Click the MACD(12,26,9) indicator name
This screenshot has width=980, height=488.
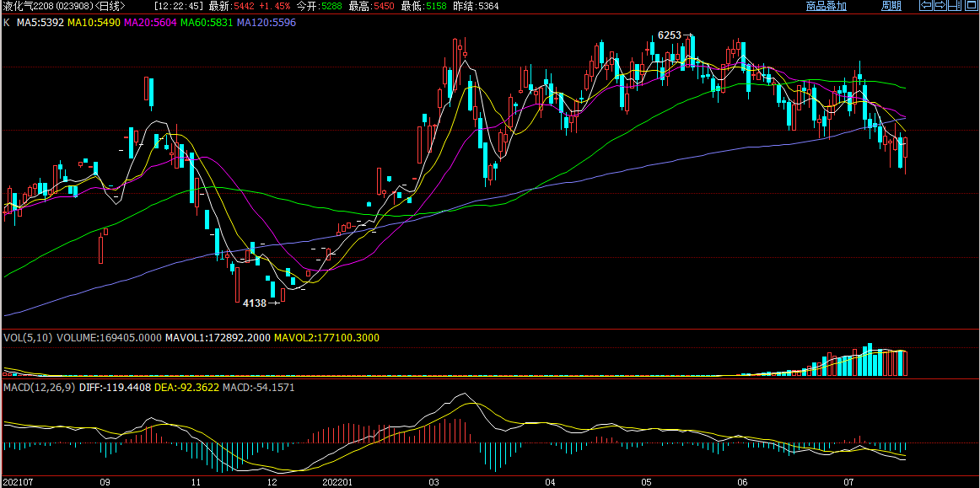[x=40, y=388]
